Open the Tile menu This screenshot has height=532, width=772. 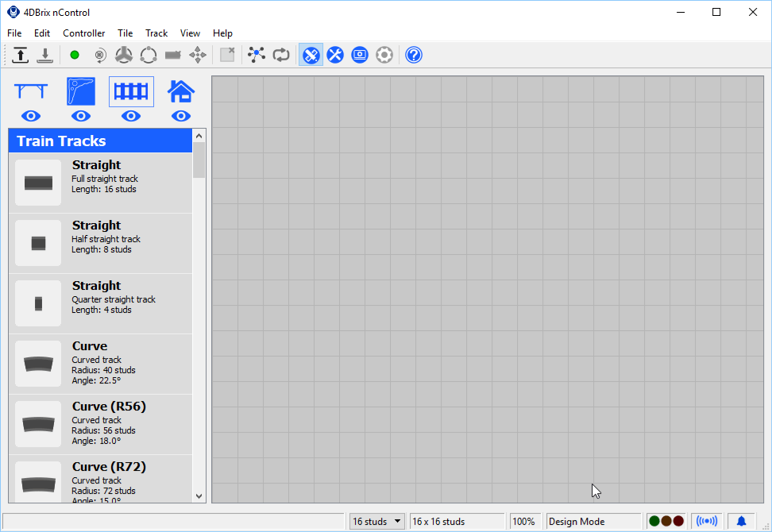click(x=125, y=33)
